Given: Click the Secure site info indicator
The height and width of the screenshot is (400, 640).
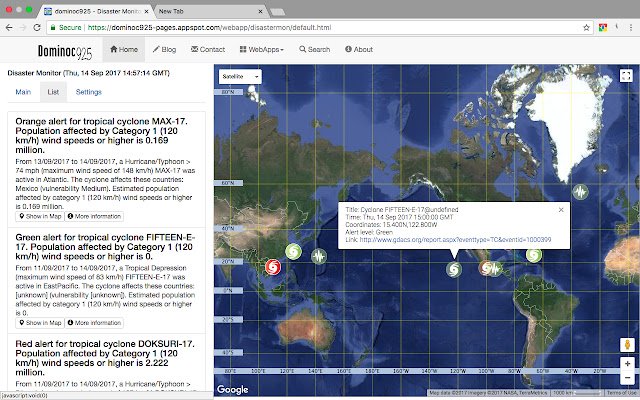Looking at the screenshot, I should [66, 27].
